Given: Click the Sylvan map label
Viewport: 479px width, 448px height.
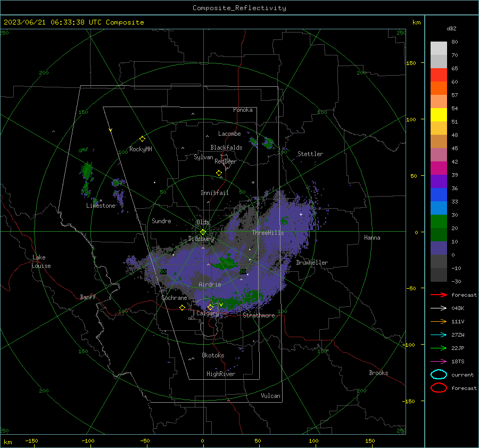Looking at the screenshot, I should [x=203, y=157].
